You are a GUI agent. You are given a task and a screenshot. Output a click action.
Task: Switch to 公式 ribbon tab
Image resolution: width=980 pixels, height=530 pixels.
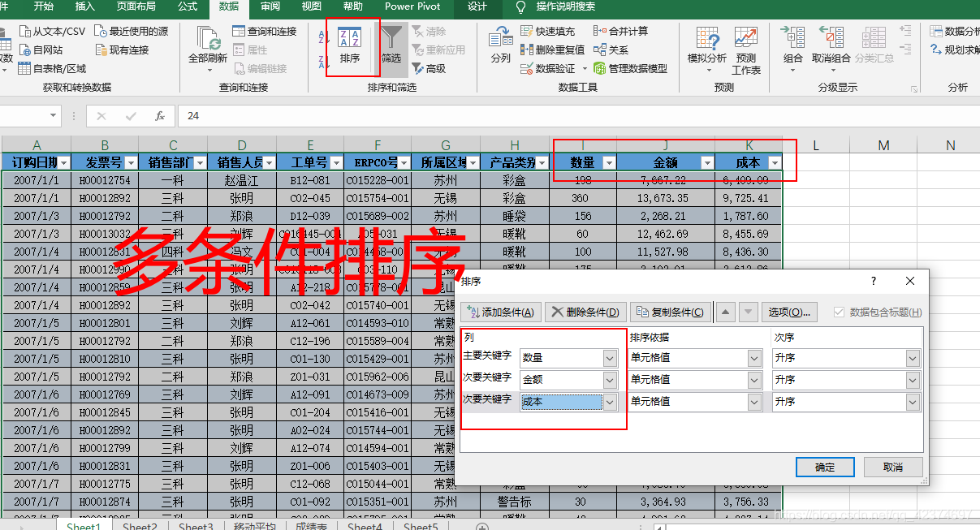(x=188, y=6)
